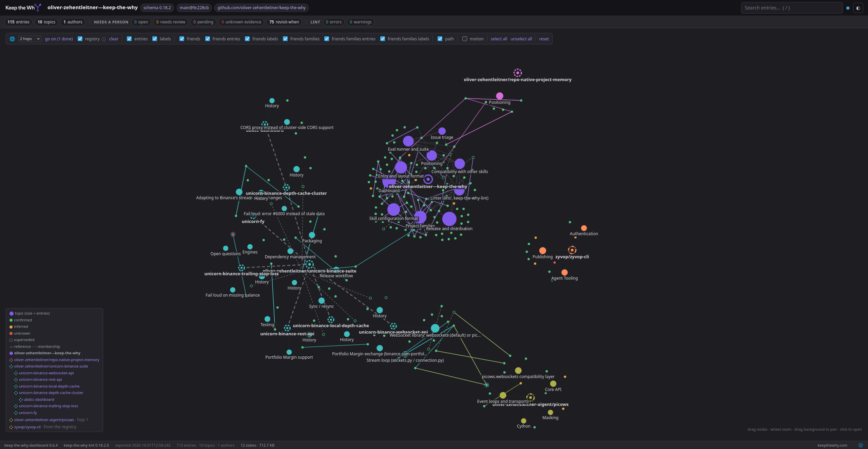
Task: Open the Keep the Why logo
Action: click(23, 7)
